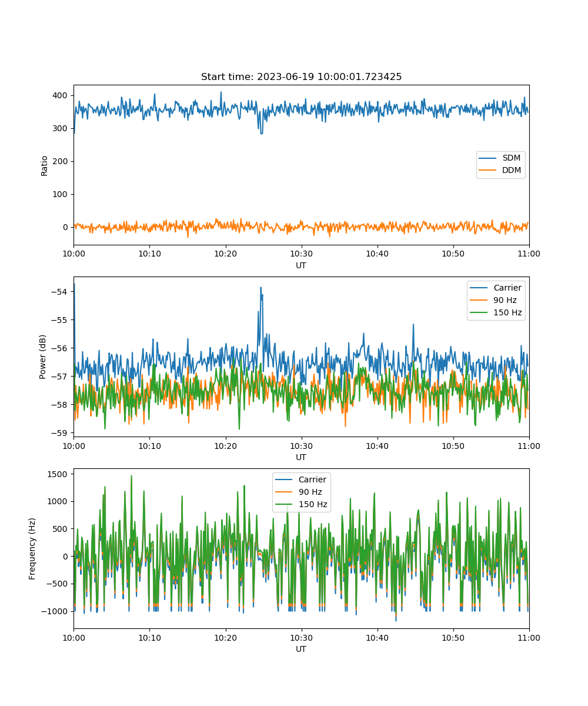588x706 pixels.
Task: Click the 'Start time: 2023-06-19' plot title
Action: pos(301,77)
